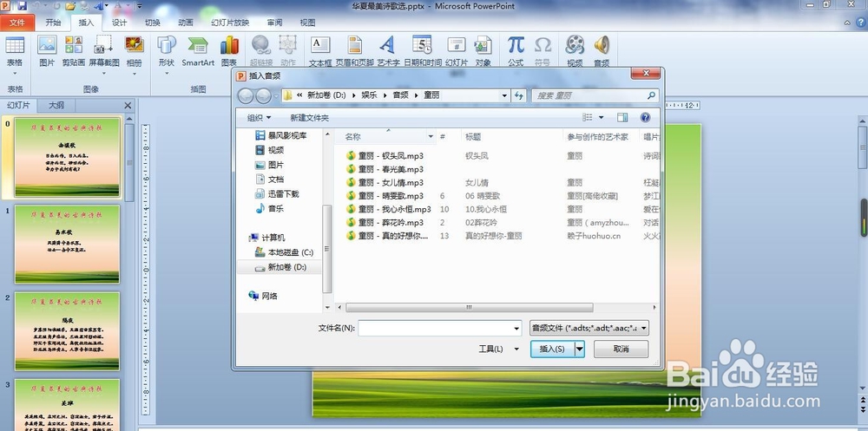Expand the view options dropdown arrow

pyautogui.click(x=602, y=117)
